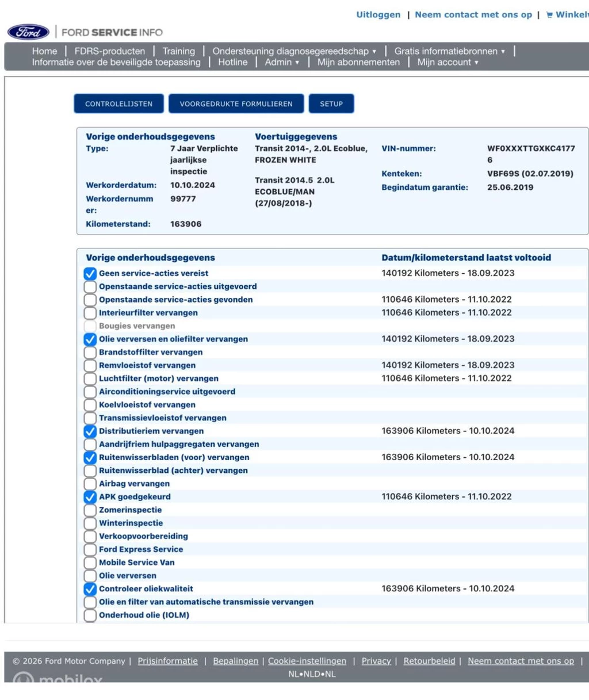Screen dimensions: 589x700
Task: Open Cookie-instellingen footer link
Action: coord(307,661)
